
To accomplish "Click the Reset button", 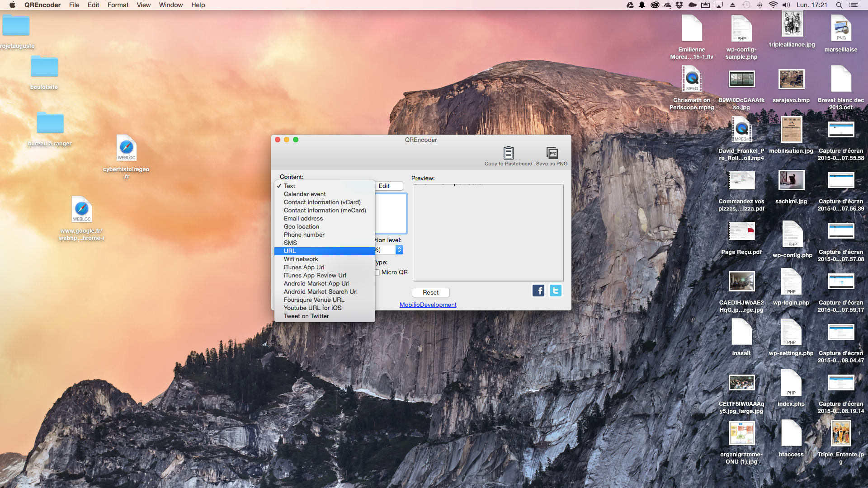I will click(x=430, y=292).
